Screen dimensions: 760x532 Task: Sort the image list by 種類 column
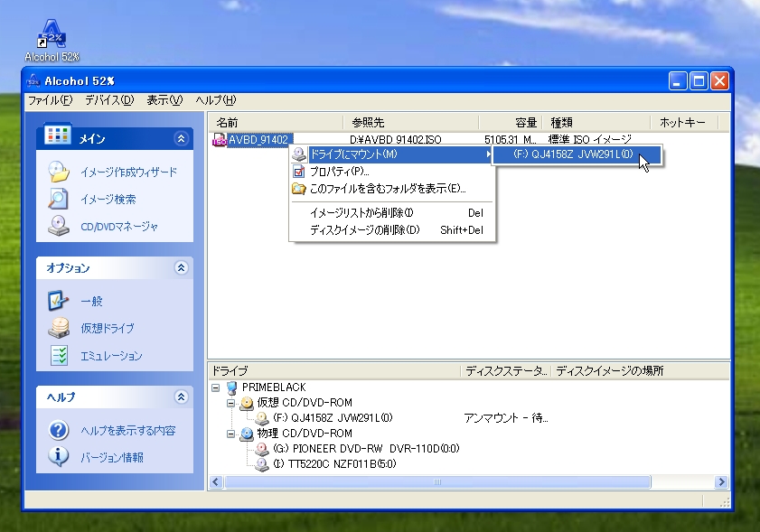click(x=596, y=123)
